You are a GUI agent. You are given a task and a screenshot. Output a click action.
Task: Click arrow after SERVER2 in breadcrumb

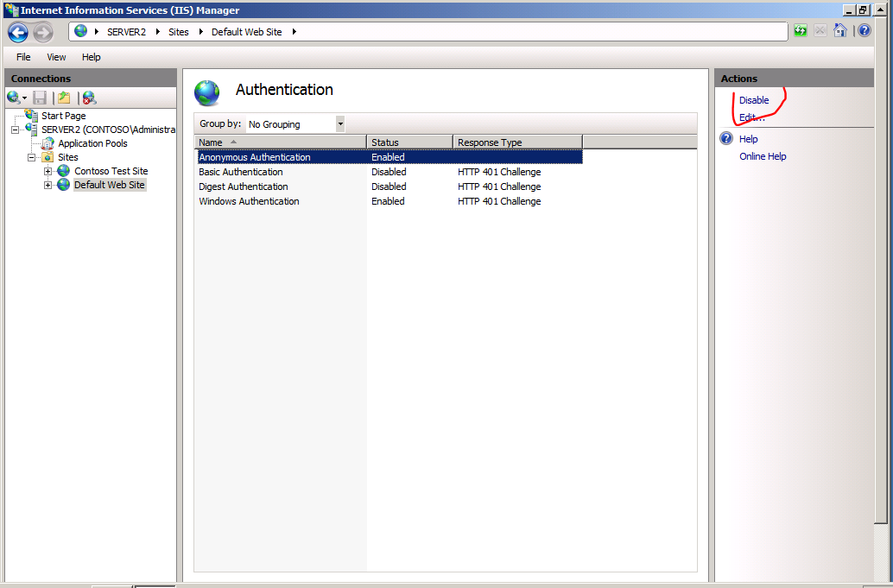point(158,32)
